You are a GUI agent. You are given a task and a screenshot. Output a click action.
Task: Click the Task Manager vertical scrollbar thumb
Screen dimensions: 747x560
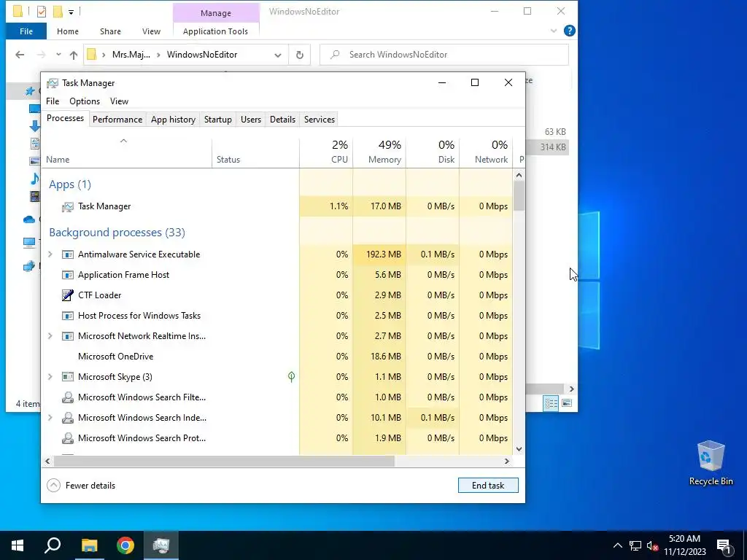519,196
